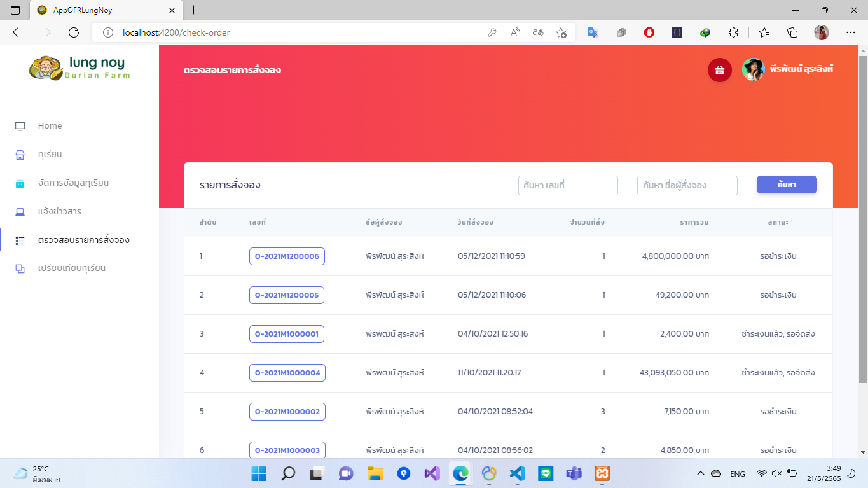
Task: Open order O-2021M1000002
Action: [287, 412]
